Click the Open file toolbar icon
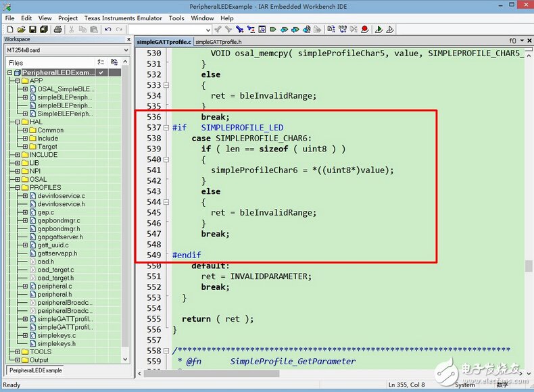The image size is (534, 392). 22,29
